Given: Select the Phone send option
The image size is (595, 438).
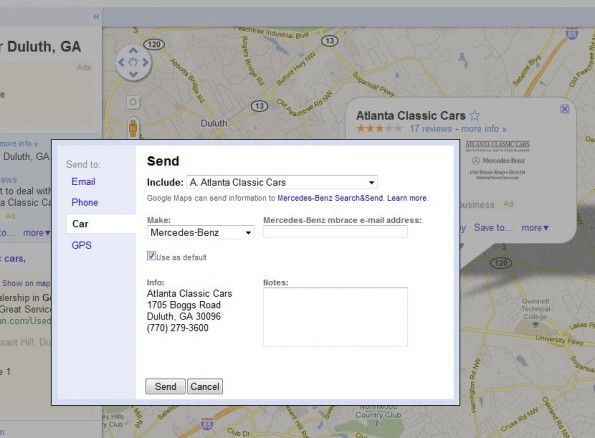Looking at the screenshot, I should [85, 202].
